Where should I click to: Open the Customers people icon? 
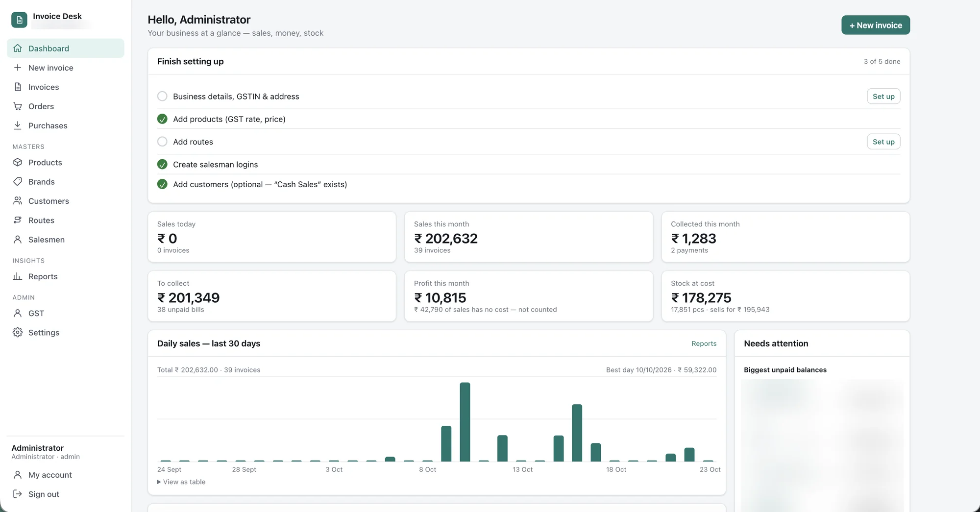(x=18, y=201)
